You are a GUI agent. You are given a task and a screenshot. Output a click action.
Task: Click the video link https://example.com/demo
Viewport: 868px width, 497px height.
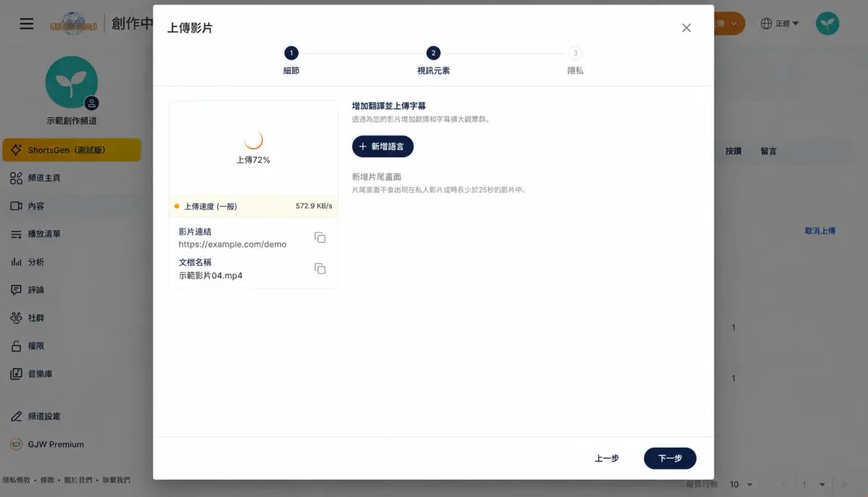[232, 245]
